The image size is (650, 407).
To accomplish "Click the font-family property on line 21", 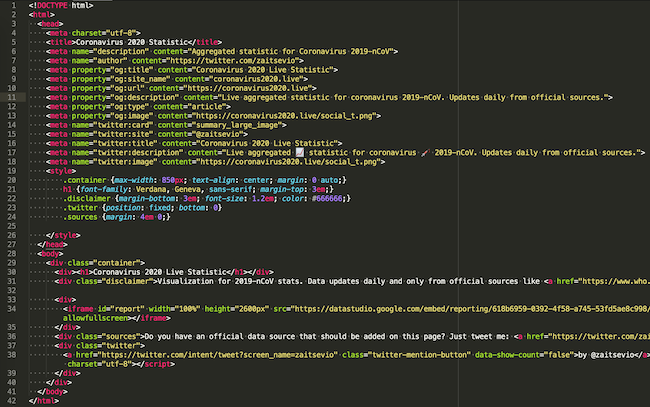I will click(x=104, y=189).
